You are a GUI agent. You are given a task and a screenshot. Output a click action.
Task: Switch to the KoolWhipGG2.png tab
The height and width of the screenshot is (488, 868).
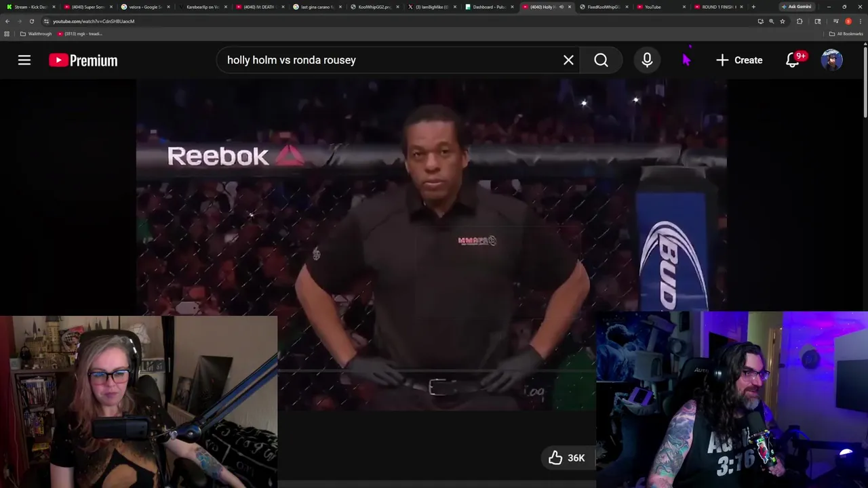[372, 7]
